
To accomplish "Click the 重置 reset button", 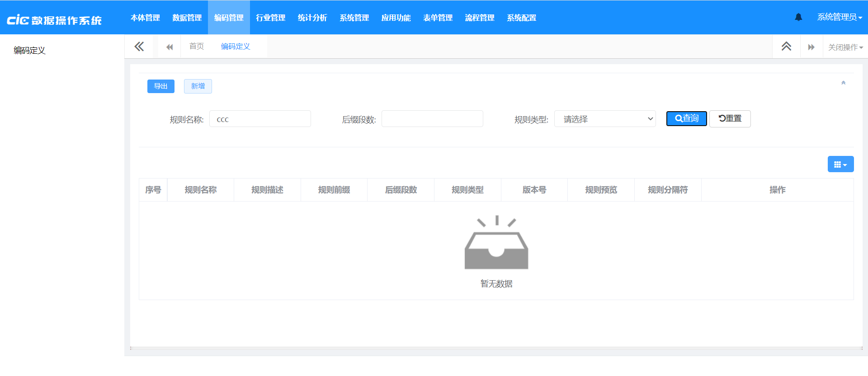I will [730, 118].
